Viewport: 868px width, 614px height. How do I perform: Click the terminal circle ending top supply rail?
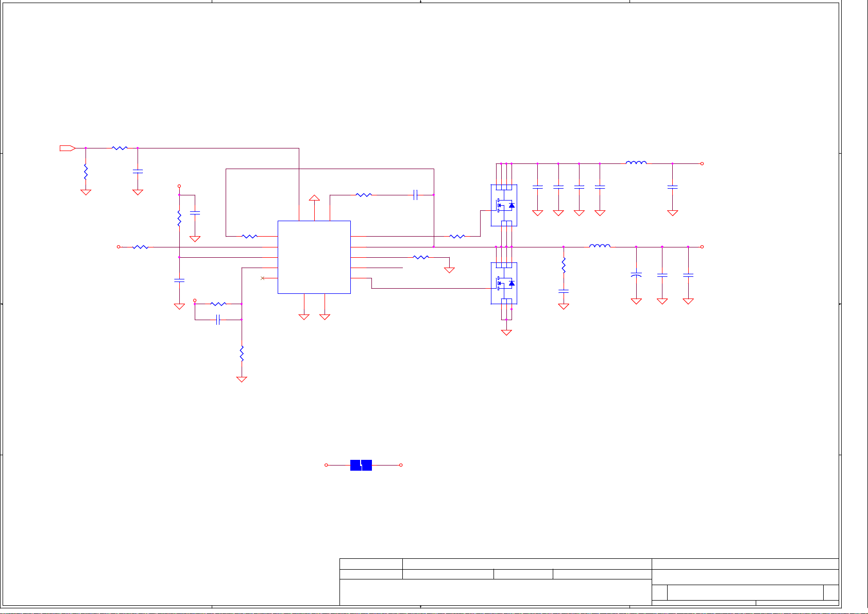tap(702, 163)
